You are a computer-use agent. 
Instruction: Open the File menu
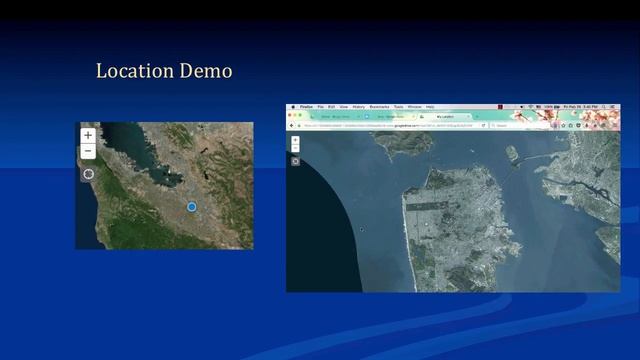click(320, 107)
